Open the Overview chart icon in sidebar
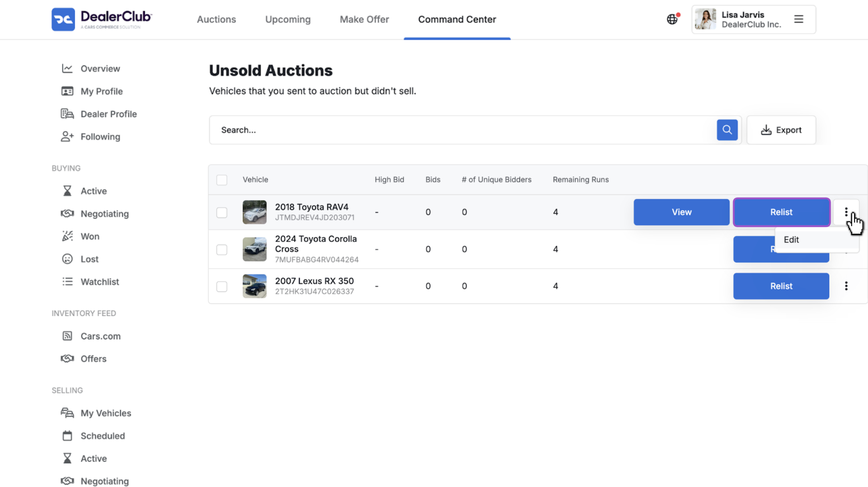 (x=67, y=69)
